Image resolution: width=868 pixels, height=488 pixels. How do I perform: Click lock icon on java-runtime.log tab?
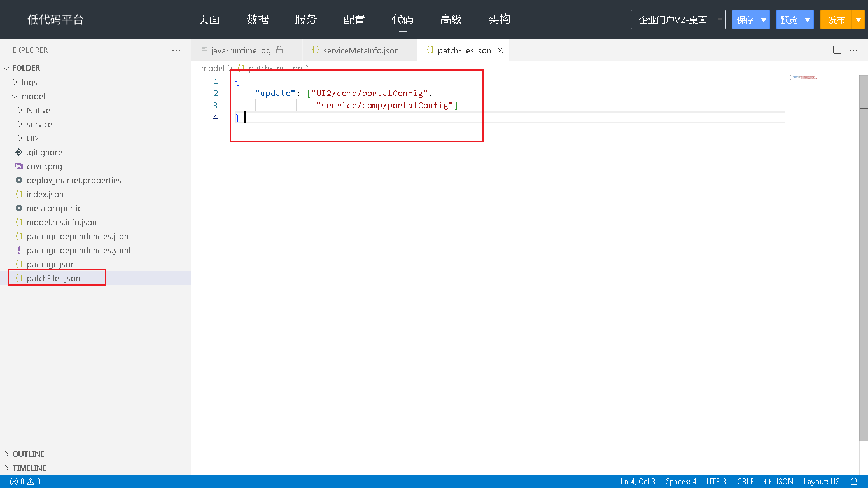pos(279,50)
